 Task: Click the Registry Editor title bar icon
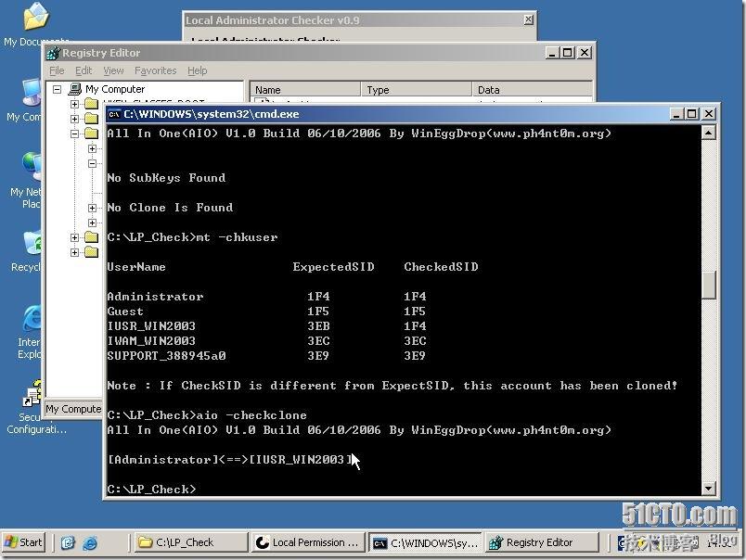(53, 53)
